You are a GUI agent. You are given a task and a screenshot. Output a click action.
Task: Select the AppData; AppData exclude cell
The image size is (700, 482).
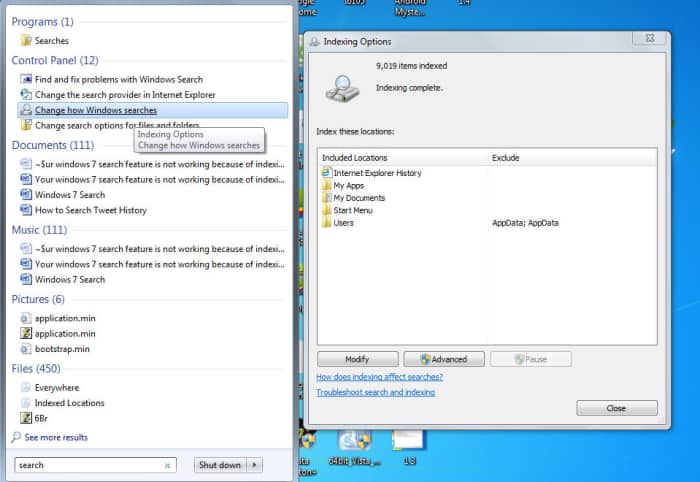coord(525,223)
